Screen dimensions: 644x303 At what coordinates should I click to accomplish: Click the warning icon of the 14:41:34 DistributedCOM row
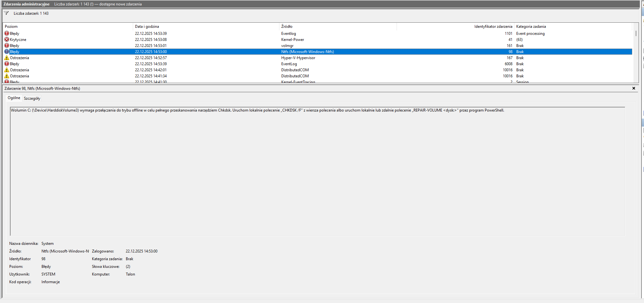click(x=7, y=76)
